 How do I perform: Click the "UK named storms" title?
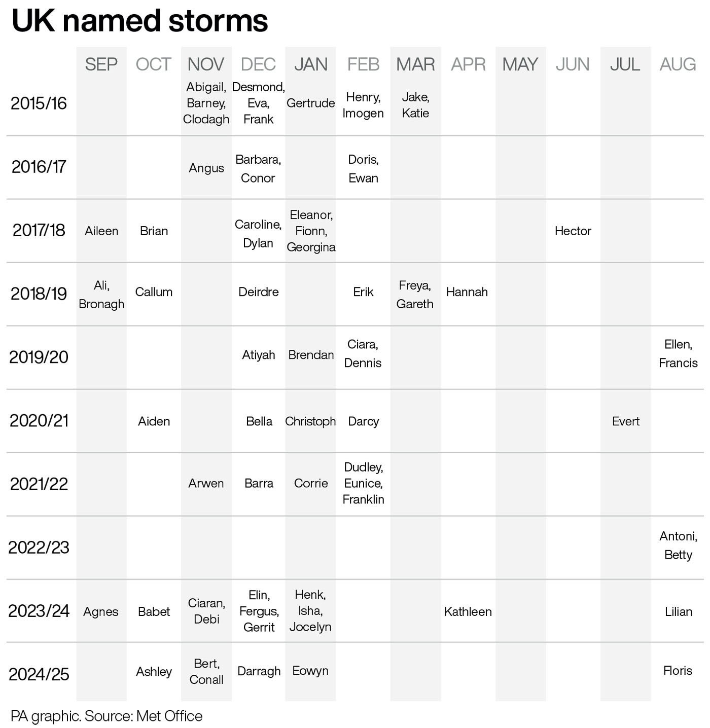coord(139,21)
